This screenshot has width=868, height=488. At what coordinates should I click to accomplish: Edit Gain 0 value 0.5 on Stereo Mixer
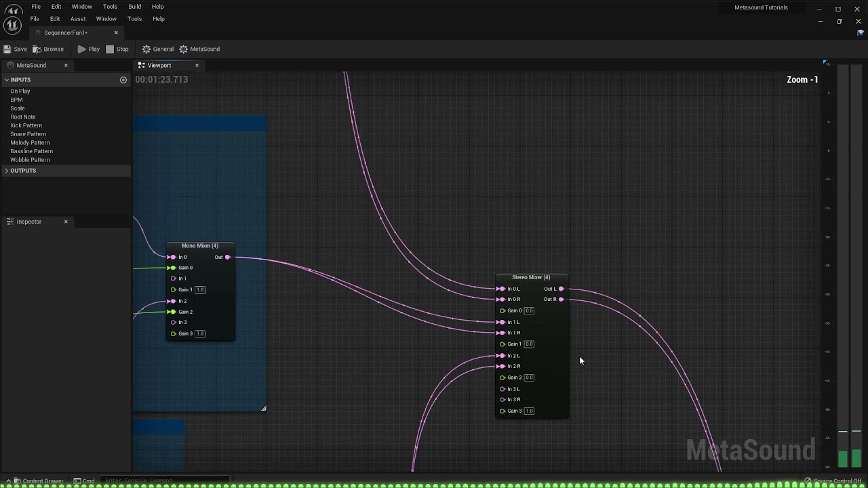pyautogui.click(x=529, y=310)
